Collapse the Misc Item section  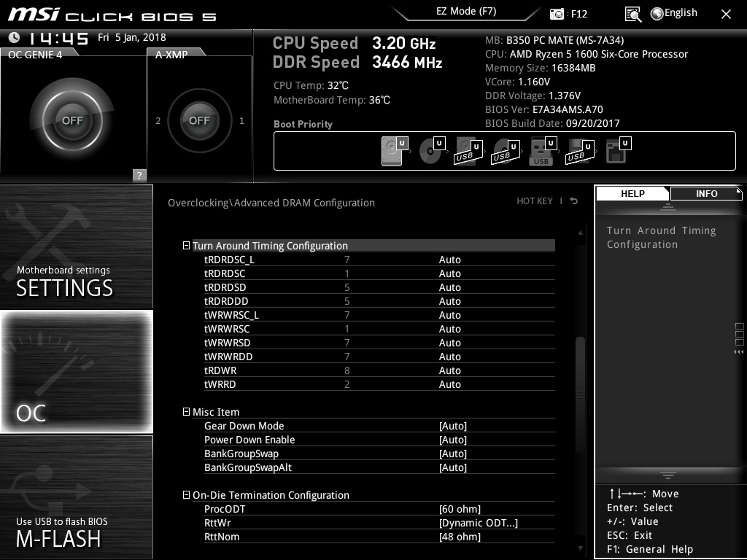(x=186, y=411)
